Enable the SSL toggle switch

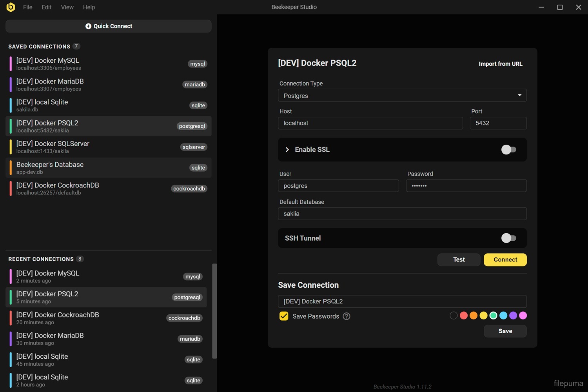508,150
